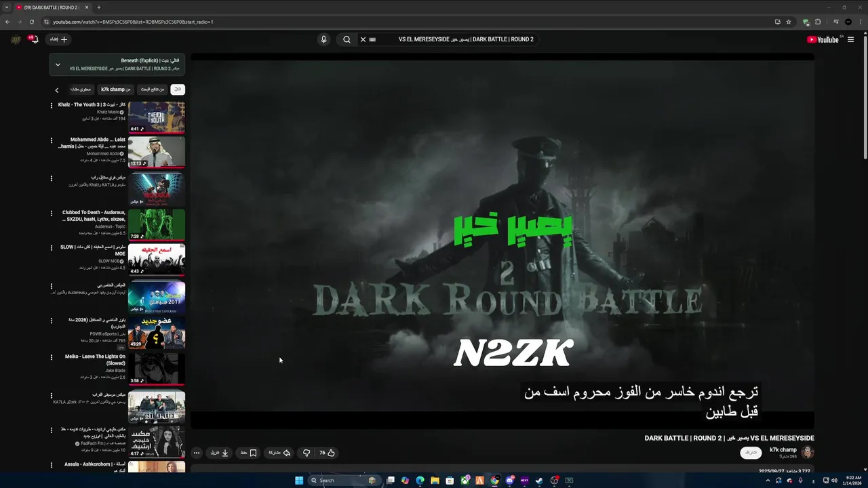
Task: Open File Explorer from taskbar
Action: coord(435,481)
